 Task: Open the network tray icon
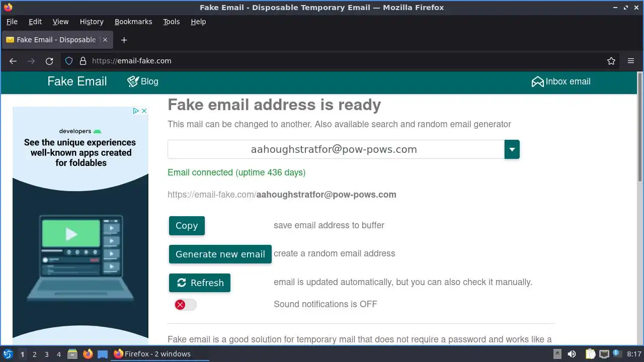click(x=604, y=354)
